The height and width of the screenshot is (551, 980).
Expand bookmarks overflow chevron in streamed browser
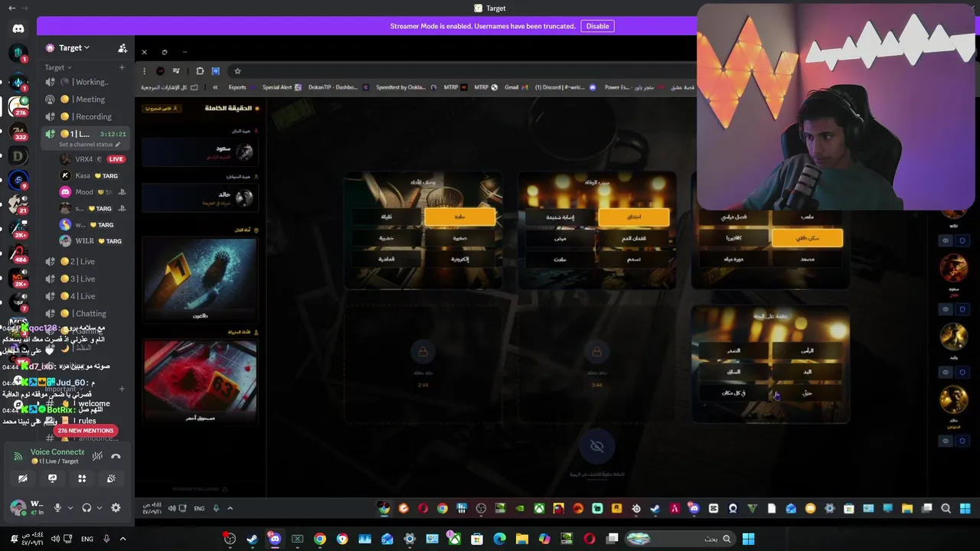click(x=215, y=87)
